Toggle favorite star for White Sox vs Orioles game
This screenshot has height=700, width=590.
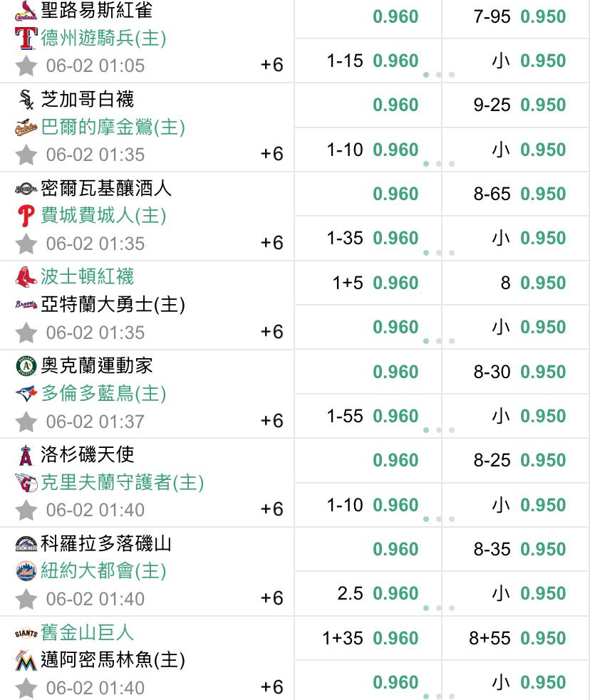click(26, 155)
